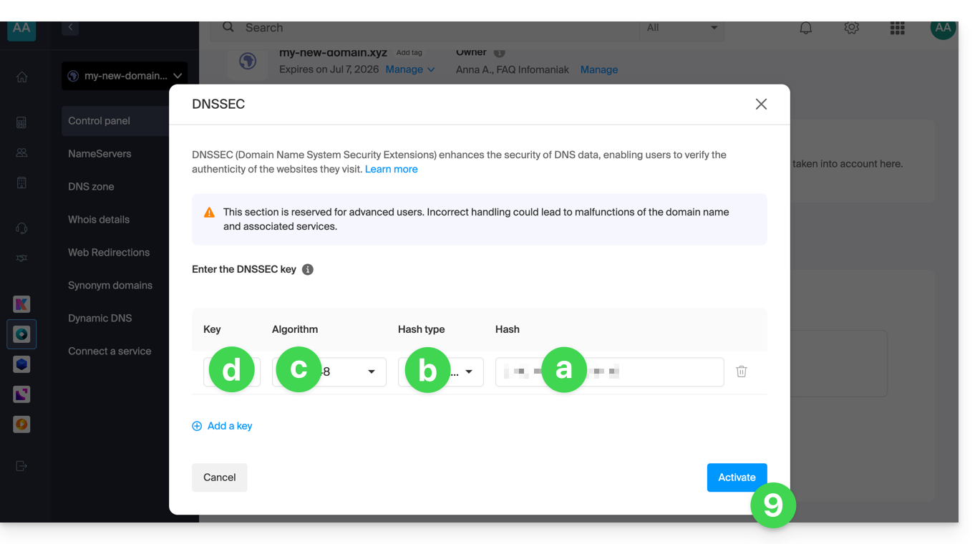Open the settings gear in top bar
The image size is (980, 544).
[x=851, y=28]
